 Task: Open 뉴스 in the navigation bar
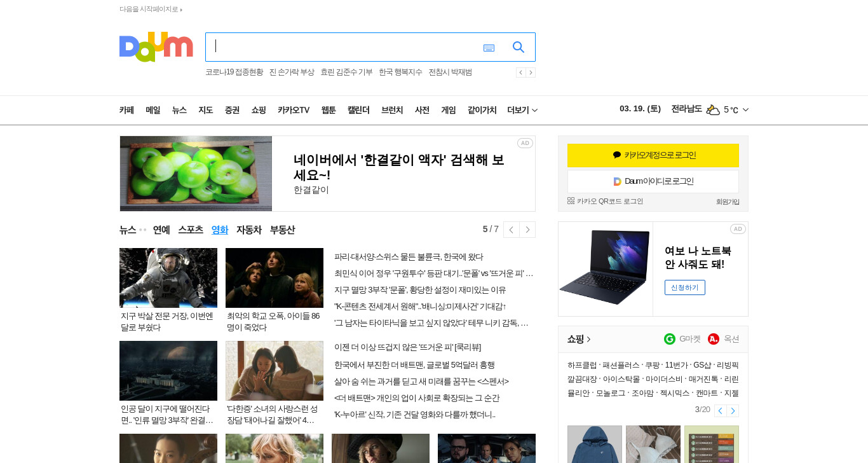point(179,110)
